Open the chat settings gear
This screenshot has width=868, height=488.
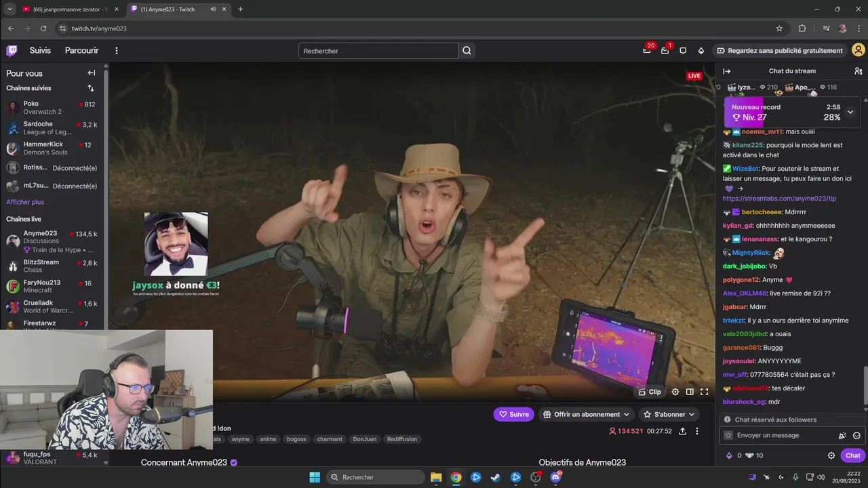pos(831,455)
